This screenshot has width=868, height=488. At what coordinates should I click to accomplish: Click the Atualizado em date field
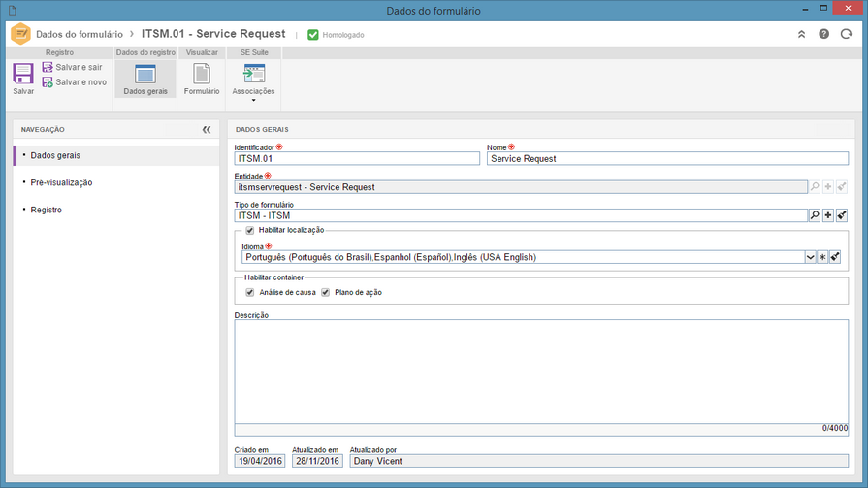tap(317, 461)
